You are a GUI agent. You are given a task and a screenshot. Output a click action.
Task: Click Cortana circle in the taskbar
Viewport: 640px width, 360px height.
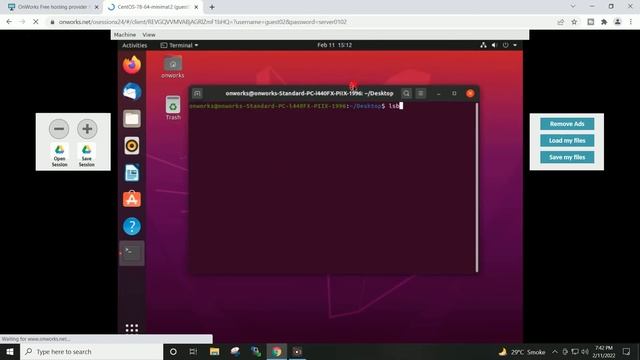click(173, 351)
